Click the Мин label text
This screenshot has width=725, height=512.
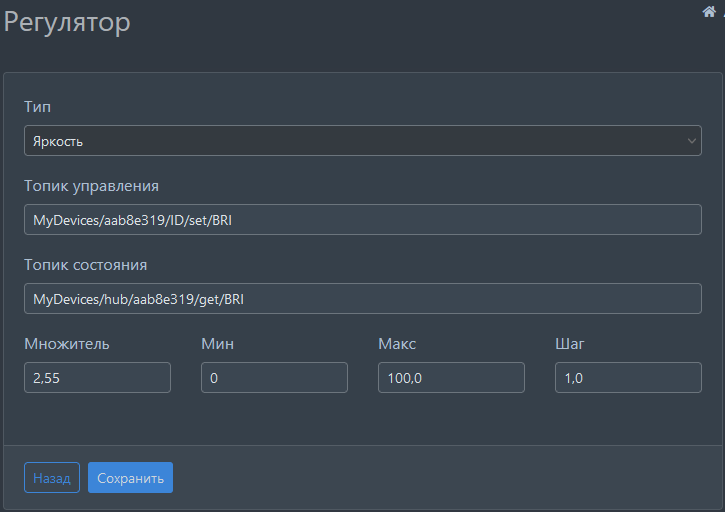point(218,343)
